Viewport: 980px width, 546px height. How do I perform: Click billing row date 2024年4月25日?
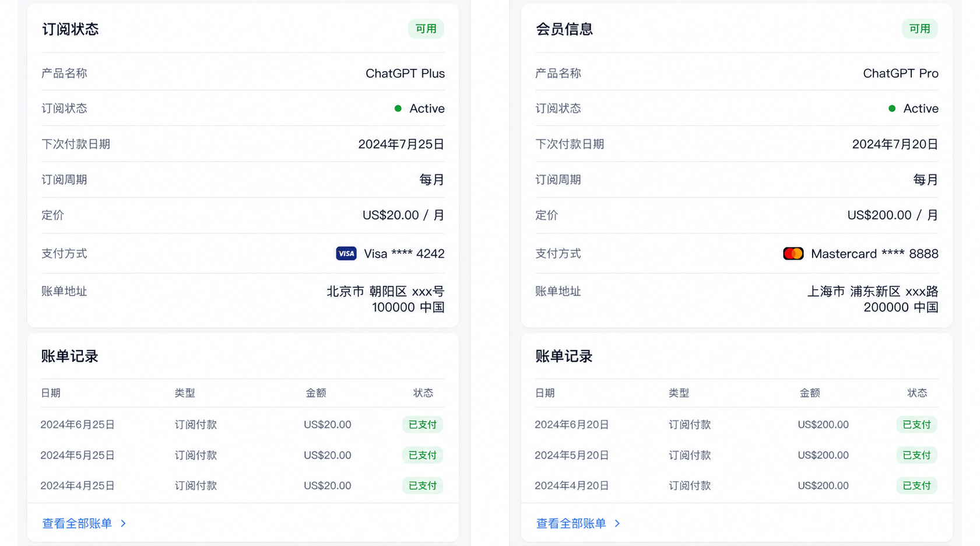point(78,485)
